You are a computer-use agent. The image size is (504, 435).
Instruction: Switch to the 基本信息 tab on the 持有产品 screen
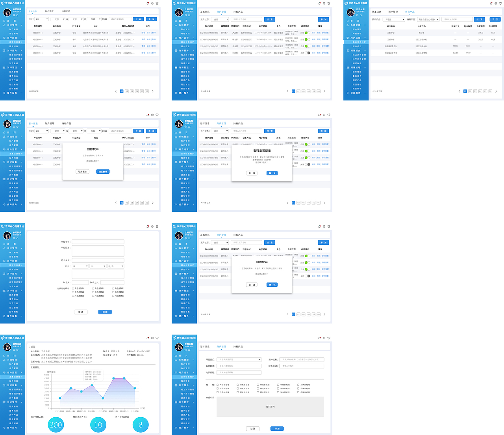click(376, 12)
